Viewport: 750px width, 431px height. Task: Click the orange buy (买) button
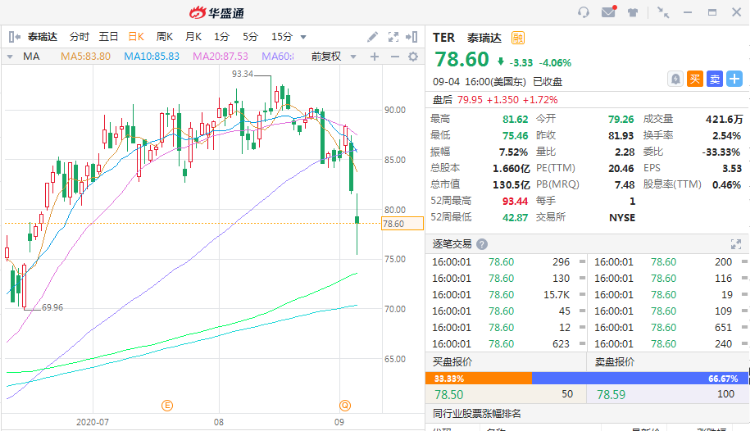[695, 79]
